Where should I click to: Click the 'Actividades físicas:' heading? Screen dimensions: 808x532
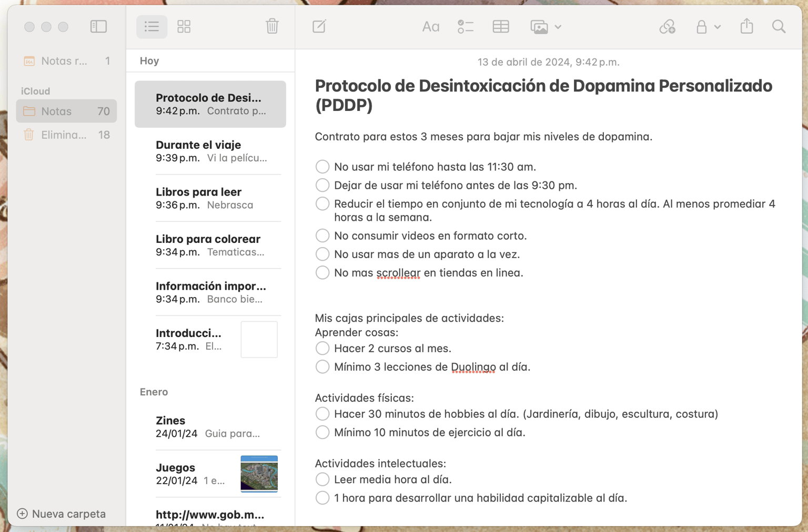pyautogui.click(x=365, y=398)
